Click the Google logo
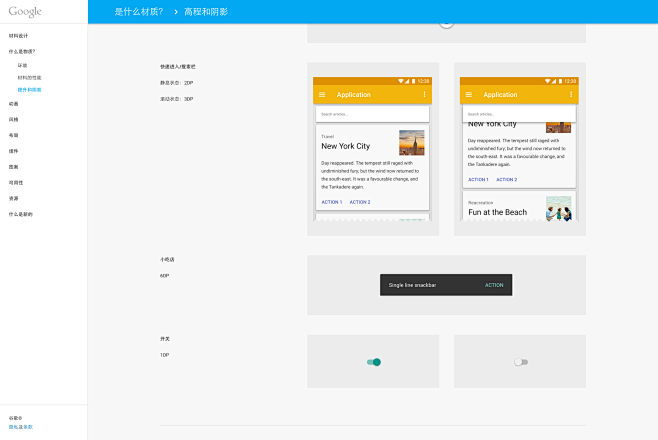Screen dimensions: 658x440 pos(26,12)
